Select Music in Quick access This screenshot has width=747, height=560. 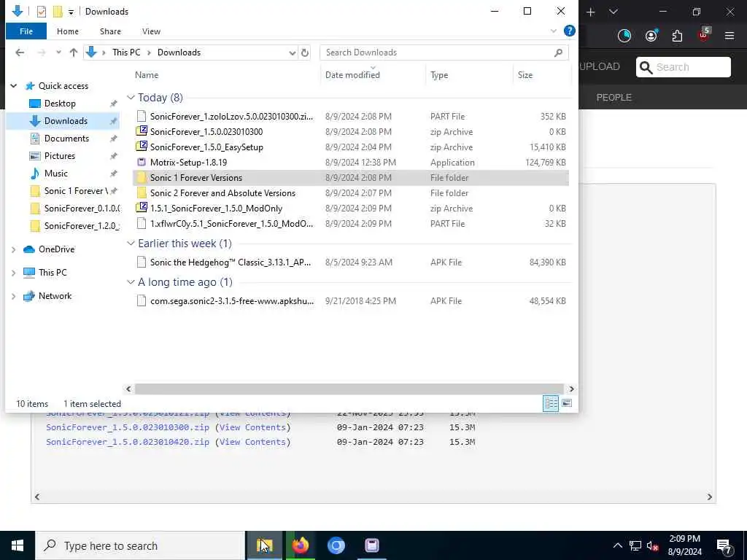[x=55, y=174]
